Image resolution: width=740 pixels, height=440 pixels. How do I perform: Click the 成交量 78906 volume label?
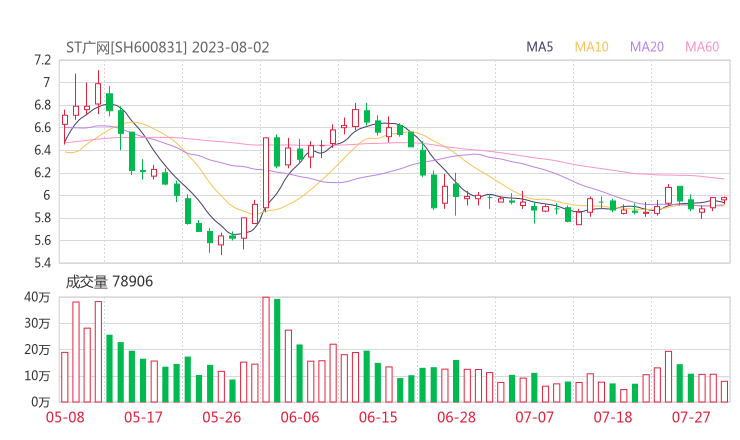[x=109, y=282]
